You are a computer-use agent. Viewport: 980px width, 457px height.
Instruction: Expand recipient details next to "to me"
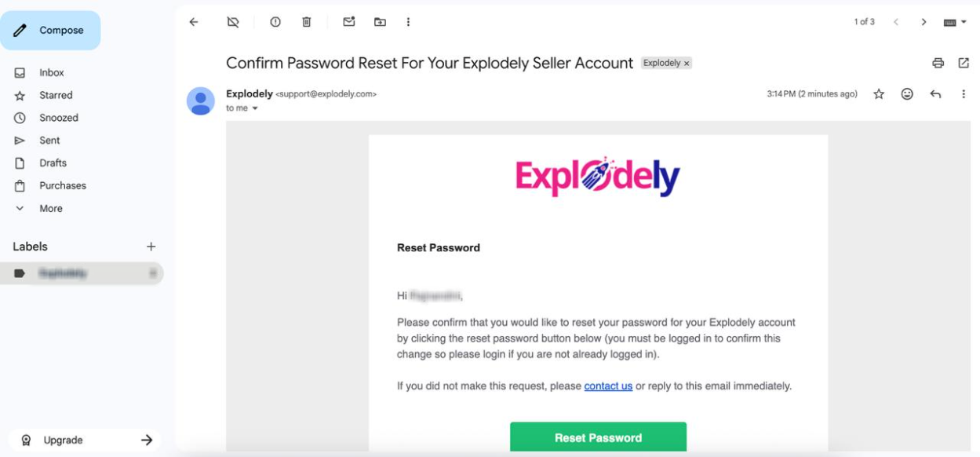(x=255, y=108)
